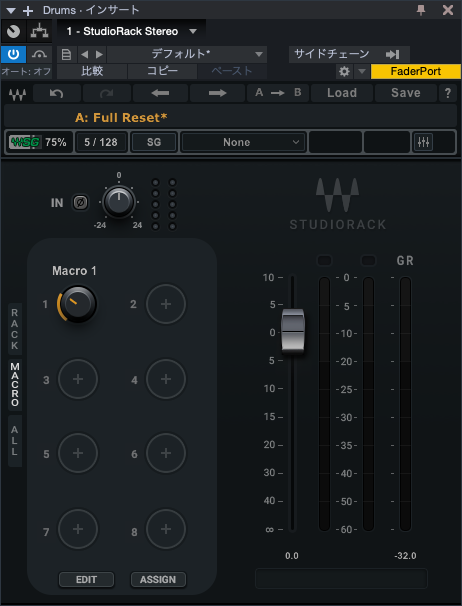Image resolution: width=462 pixels, height=606 pixels.
Task: Go to next preset arrow
Action: (x=99, y=54)
